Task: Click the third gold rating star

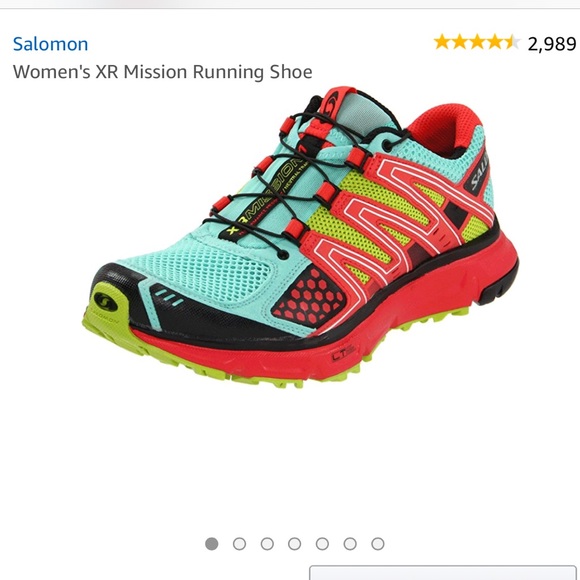Action: click(477, 42)
